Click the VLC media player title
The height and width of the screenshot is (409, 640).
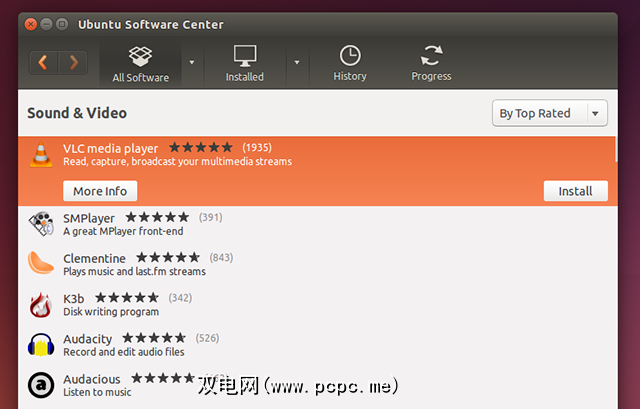[110, 149]
